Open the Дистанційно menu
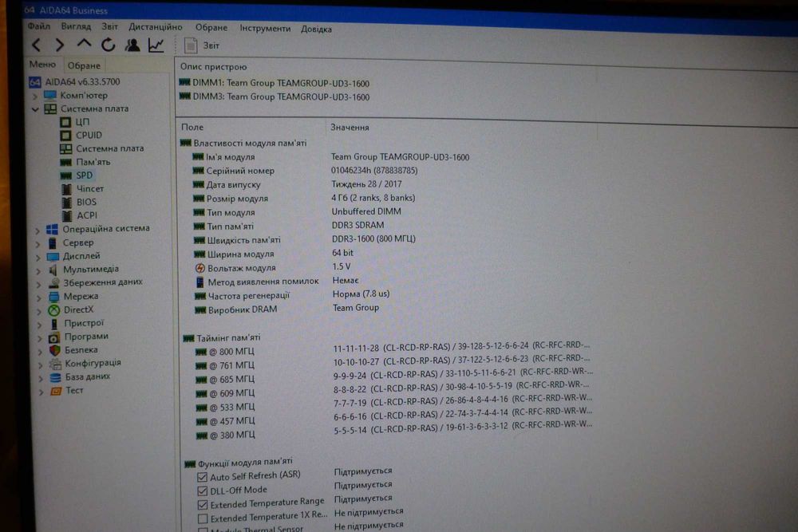This screenshot has width=798, height=532. point(156,27)
